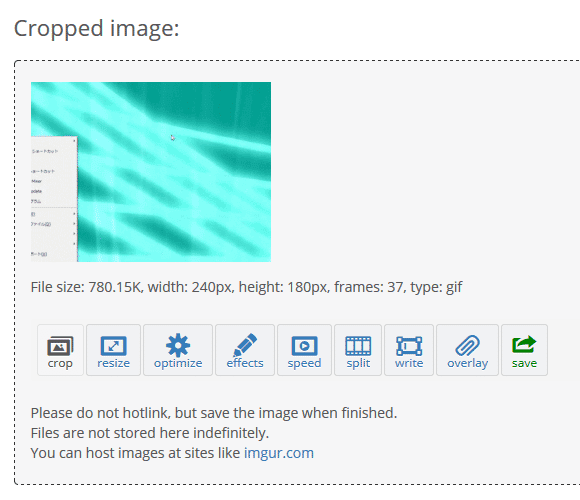Click the 'overlay' text label
Screen dimensions: 580x500
pyautogui.click(x=468, y=363)
